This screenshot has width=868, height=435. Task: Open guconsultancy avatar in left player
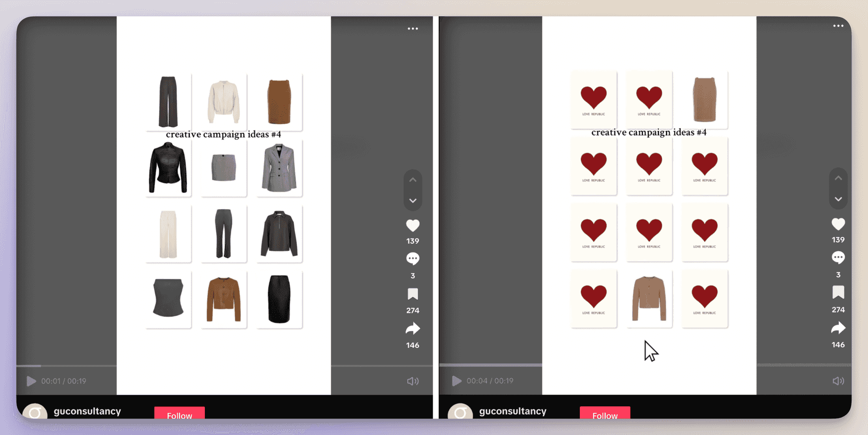point(35,412)
